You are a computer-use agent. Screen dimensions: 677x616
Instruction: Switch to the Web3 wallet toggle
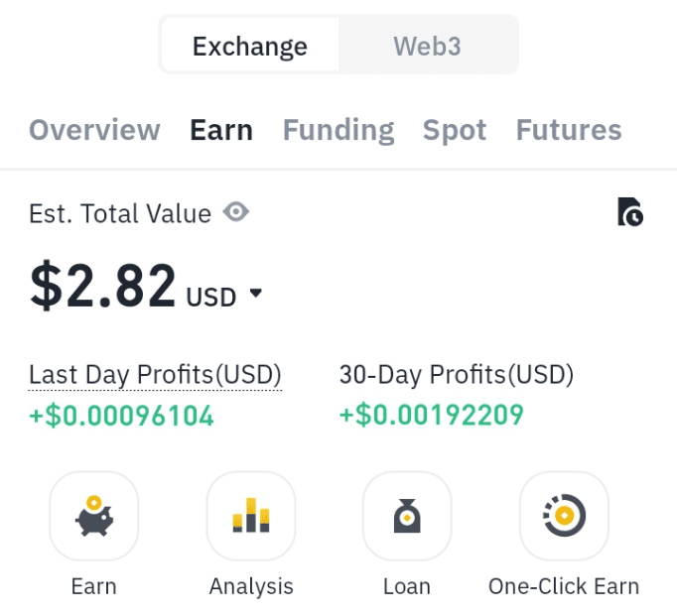[x=428, y=46]
